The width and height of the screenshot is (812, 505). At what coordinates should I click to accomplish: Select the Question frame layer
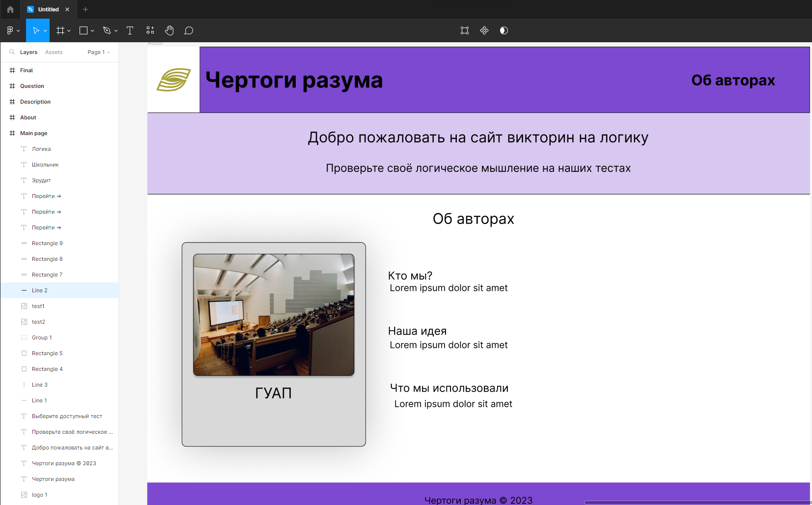(x=59, y=86)
